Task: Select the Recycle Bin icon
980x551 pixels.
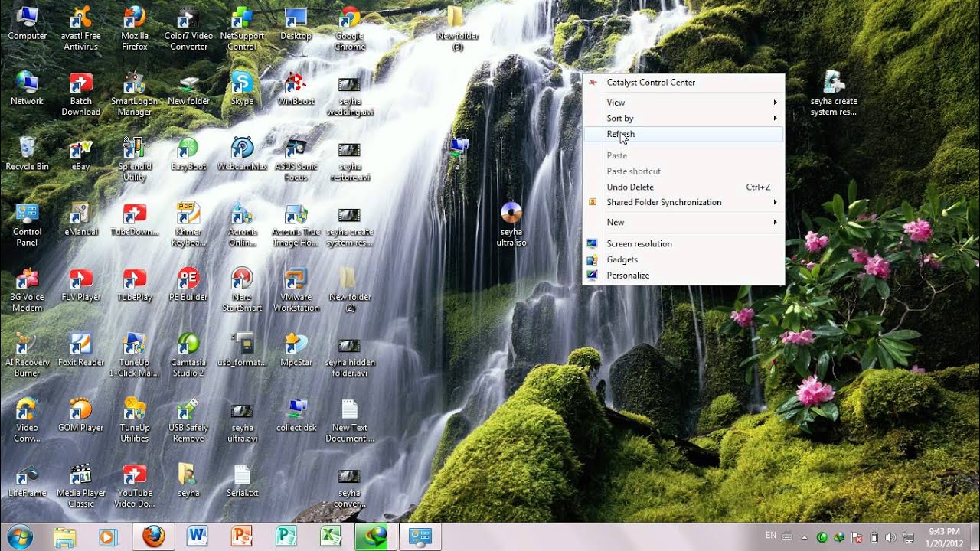Action: pyautogui.click(x=27, y=153)
